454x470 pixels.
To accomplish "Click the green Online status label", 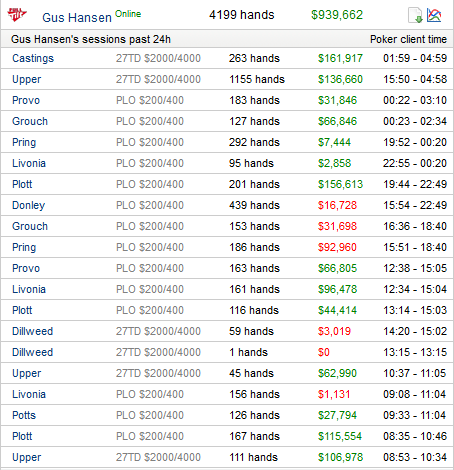I will pyautogui.click(x=128, y=14).
